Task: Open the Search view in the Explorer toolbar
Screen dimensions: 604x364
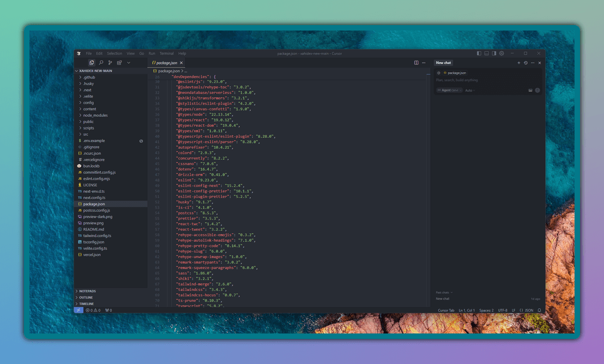Action: [101, 62]
